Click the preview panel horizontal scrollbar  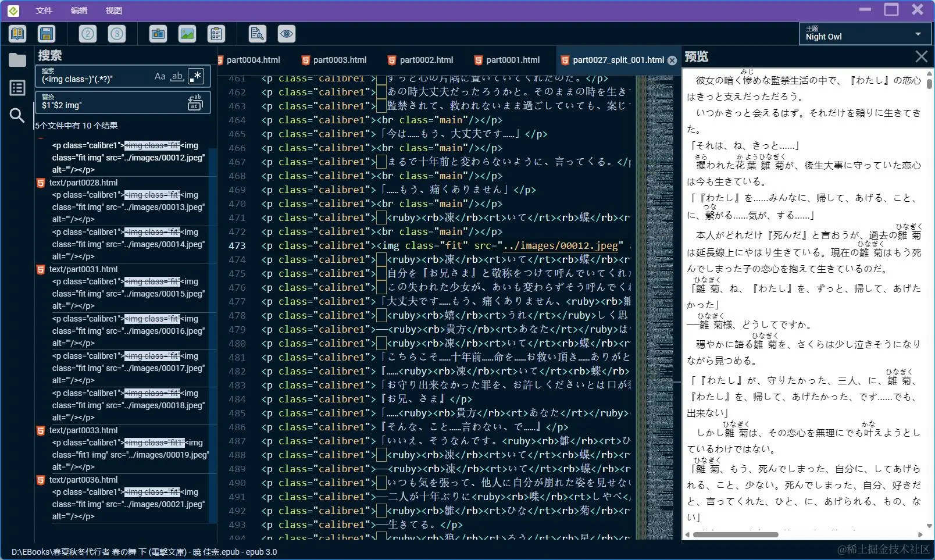tap(736, 534)
